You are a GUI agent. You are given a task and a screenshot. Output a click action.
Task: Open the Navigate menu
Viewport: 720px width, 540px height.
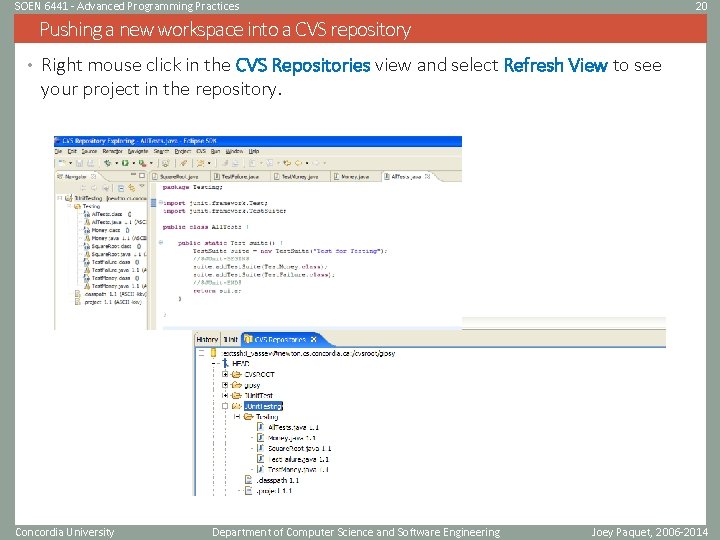pos(138,151)
